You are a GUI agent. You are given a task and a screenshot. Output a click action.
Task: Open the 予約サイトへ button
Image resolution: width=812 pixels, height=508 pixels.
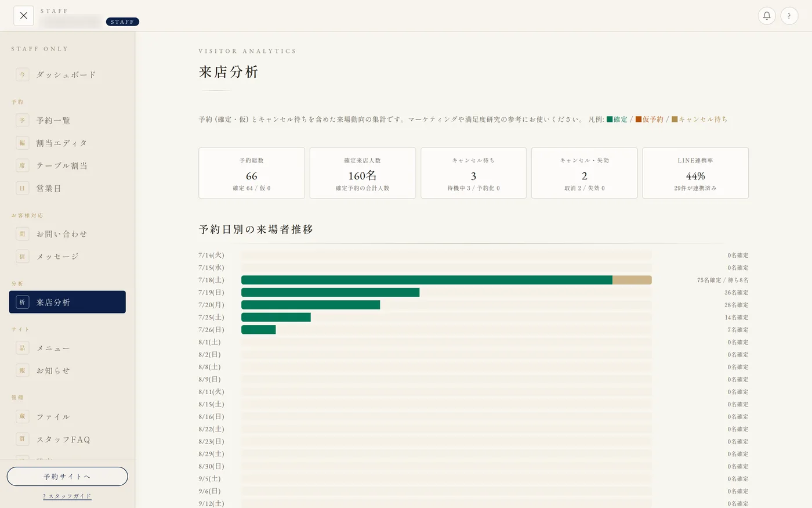coord(67,477)
